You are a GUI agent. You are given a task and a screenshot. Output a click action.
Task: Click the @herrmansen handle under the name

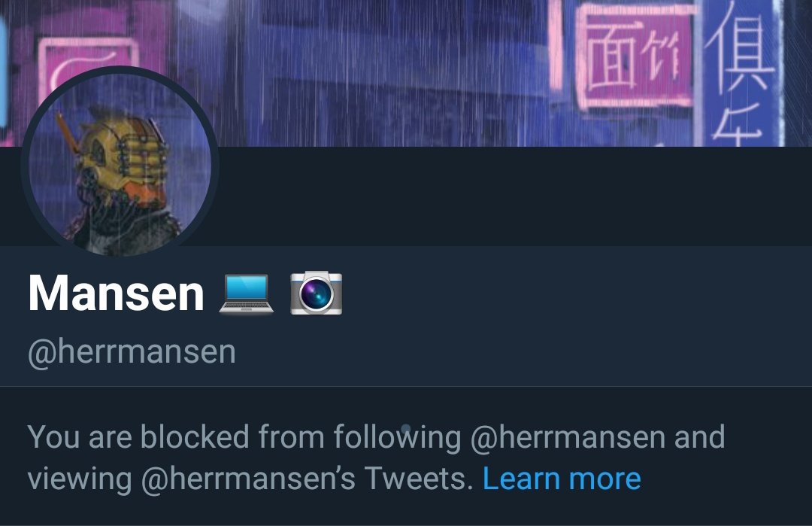(x=132, y=352)
